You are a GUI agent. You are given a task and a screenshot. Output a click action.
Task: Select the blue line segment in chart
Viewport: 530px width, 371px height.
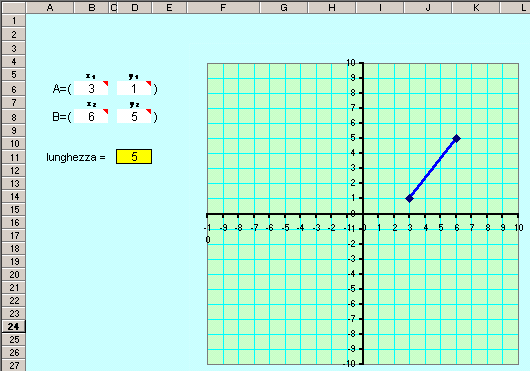click(x=433, y=168)
